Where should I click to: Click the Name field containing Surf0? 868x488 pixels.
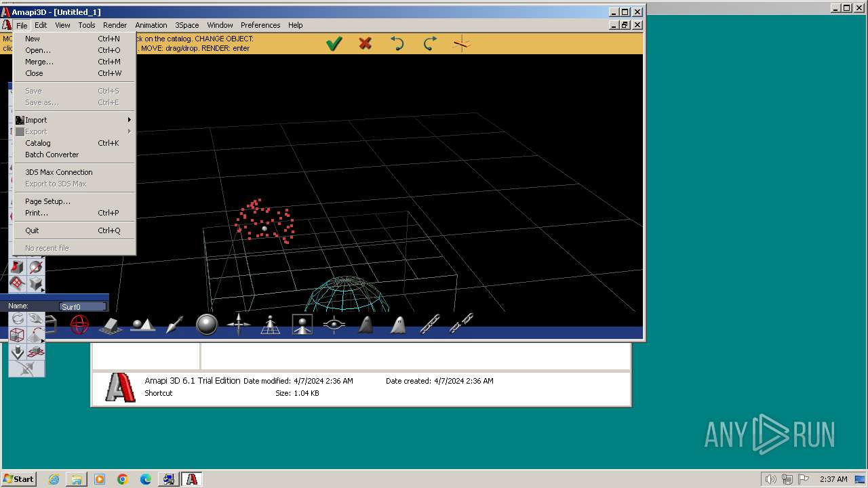click(x=83, y=306)
